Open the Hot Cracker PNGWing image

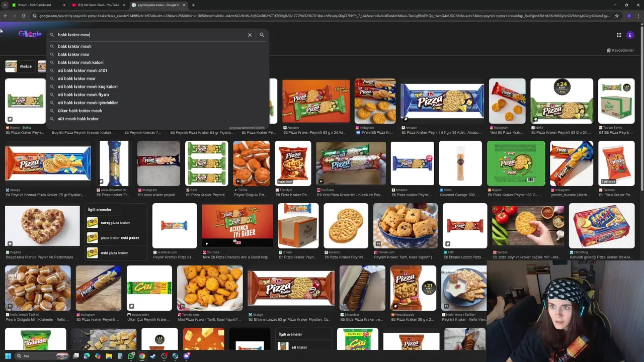[x=602, y=226]
